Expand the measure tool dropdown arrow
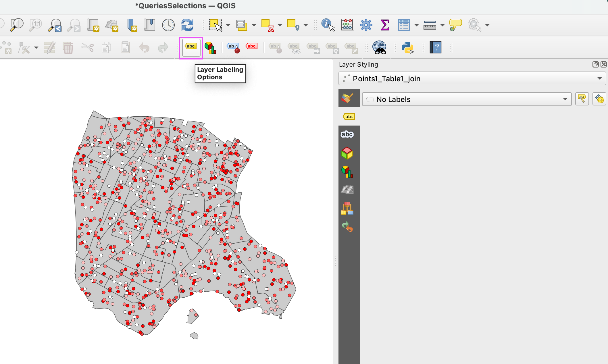This screenshot has height=364, width=608. (442, 25)
